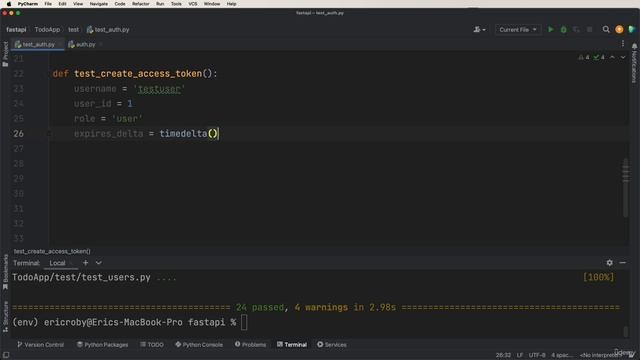Open the Code menu
This screenshot has height=360, width=640.
pos(120,4)
